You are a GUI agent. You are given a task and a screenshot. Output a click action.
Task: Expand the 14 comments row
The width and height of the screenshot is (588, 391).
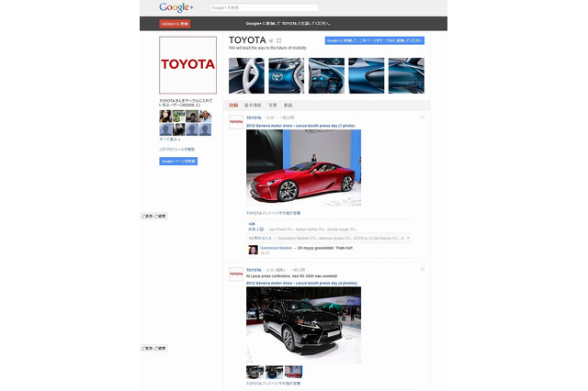pos(329,239)
